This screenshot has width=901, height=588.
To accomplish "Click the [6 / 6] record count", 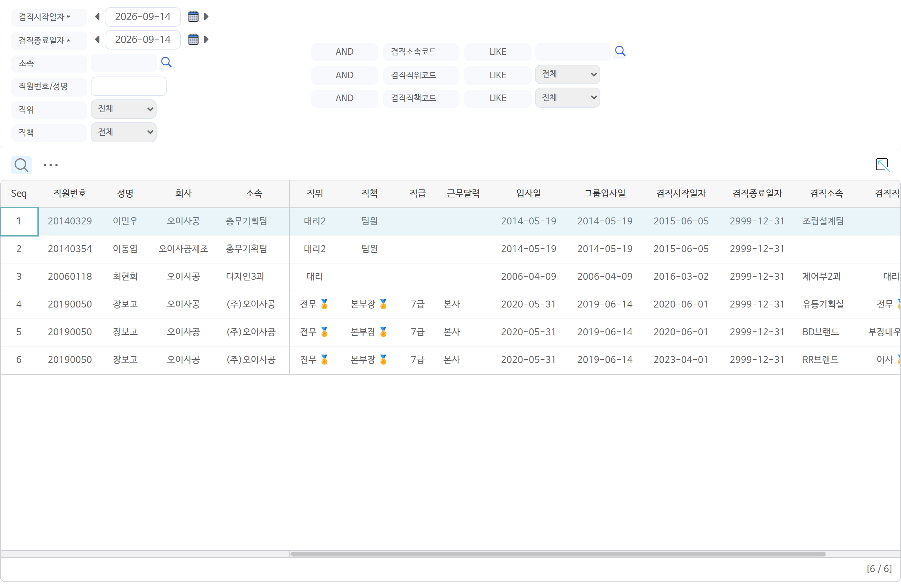I will click(x=879, y=569).
